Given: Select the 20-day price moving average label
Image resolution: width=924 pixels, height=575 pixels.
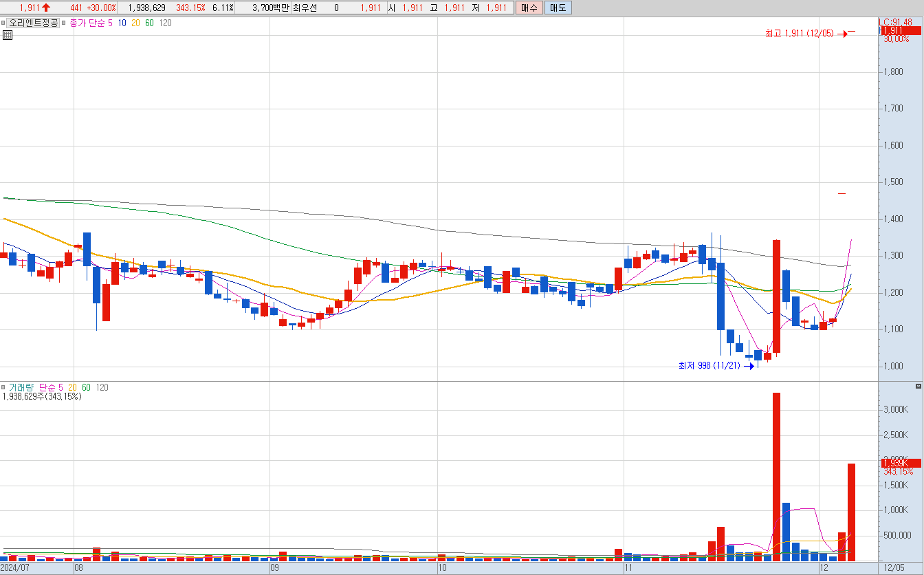Looking at the screenshot, I should (135, 23).
